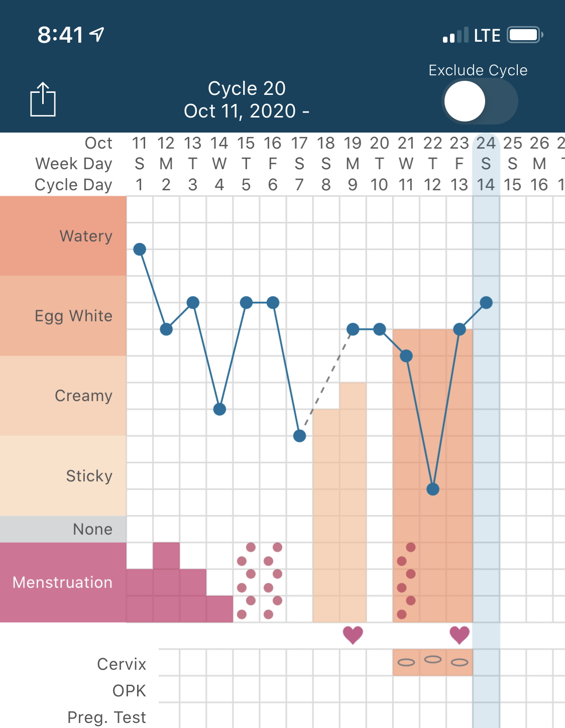Tap the location arrow icon beside time
565x728 pixels.
point(97,34)
